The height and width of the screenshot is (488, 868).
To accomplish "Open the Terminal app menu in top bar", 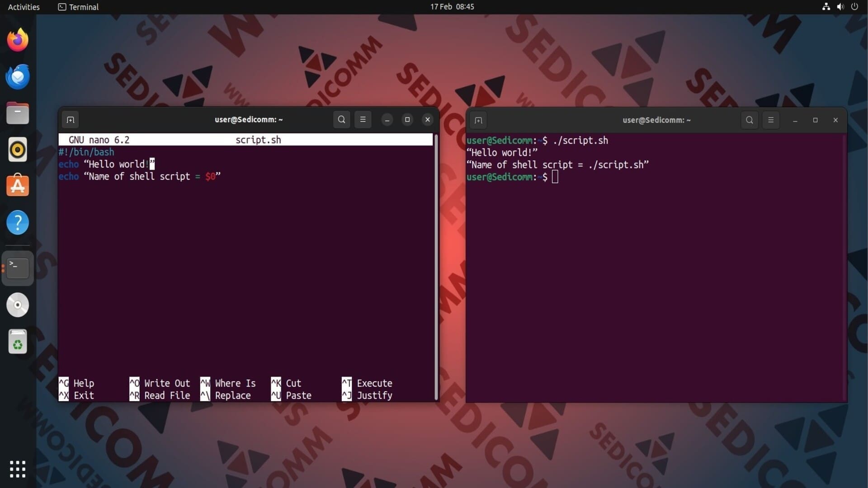I will coord(78,7).
